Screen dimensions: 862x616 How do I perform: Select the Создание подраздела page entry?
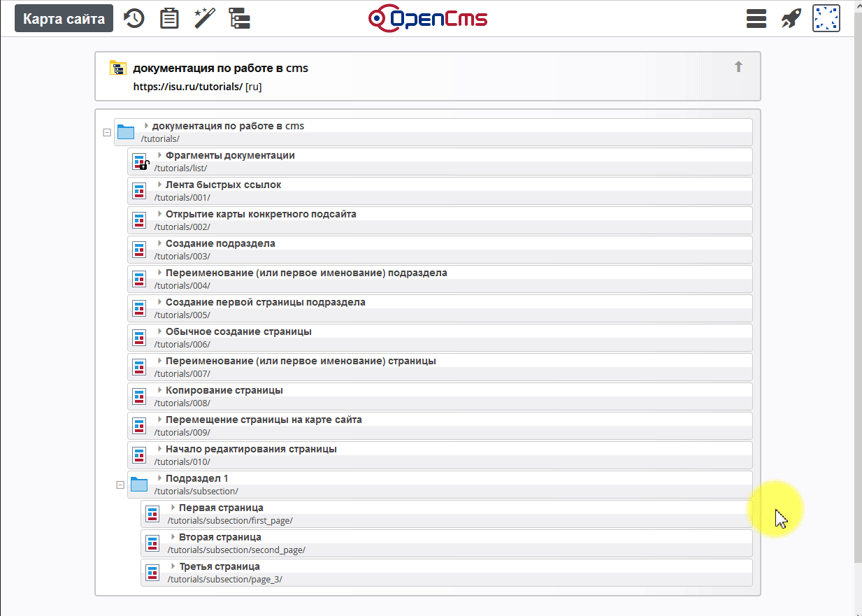(x=220, y=243)
